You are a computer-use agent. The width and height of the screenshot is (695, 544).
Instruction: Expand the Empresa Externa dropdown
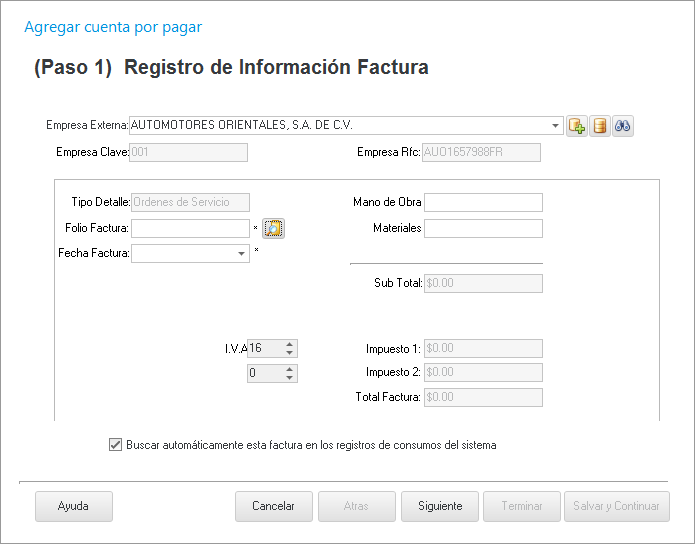pos(556,126)
